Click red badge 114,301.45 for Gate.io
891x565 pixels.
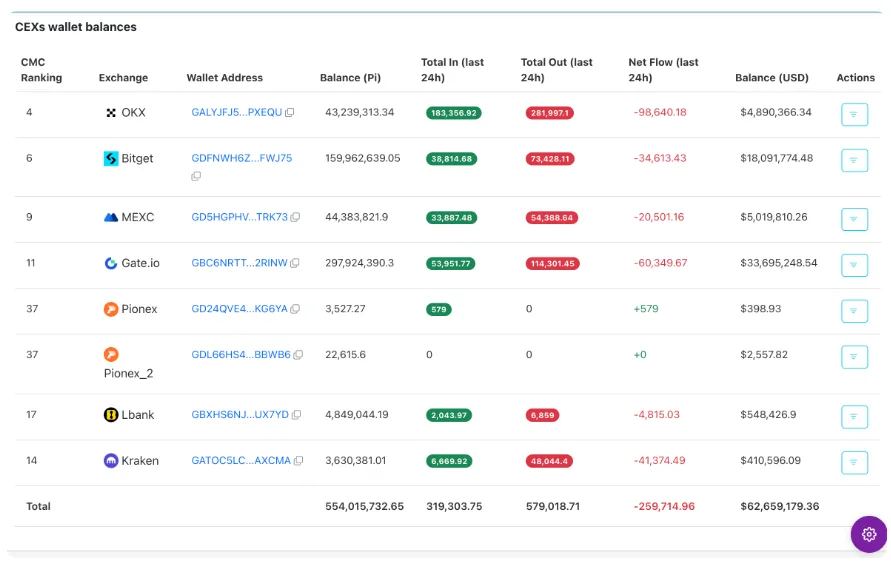tap(552, 264)
